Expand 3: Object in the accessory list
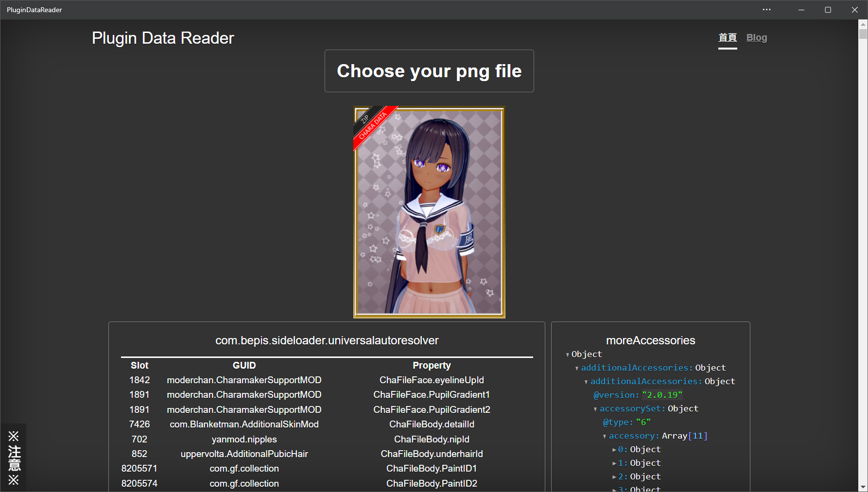This screenshot has width=868, height=492. point(614,489)
